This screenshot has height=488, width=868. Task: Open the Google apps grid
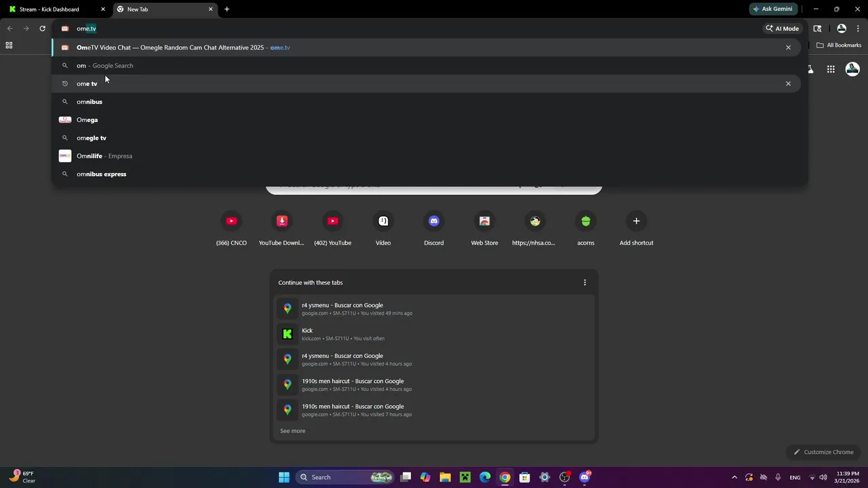[x=831, y=69]
